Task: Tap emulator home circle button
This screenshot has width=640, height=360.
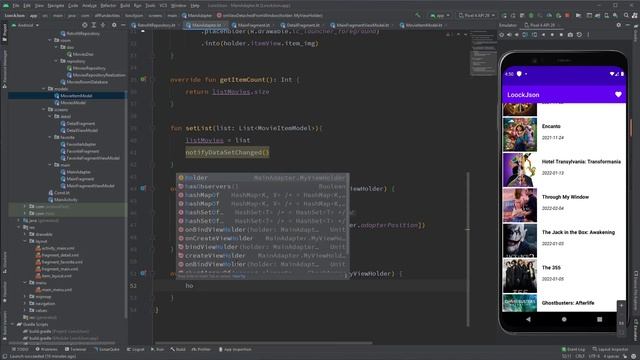Action: click(564, 319)
